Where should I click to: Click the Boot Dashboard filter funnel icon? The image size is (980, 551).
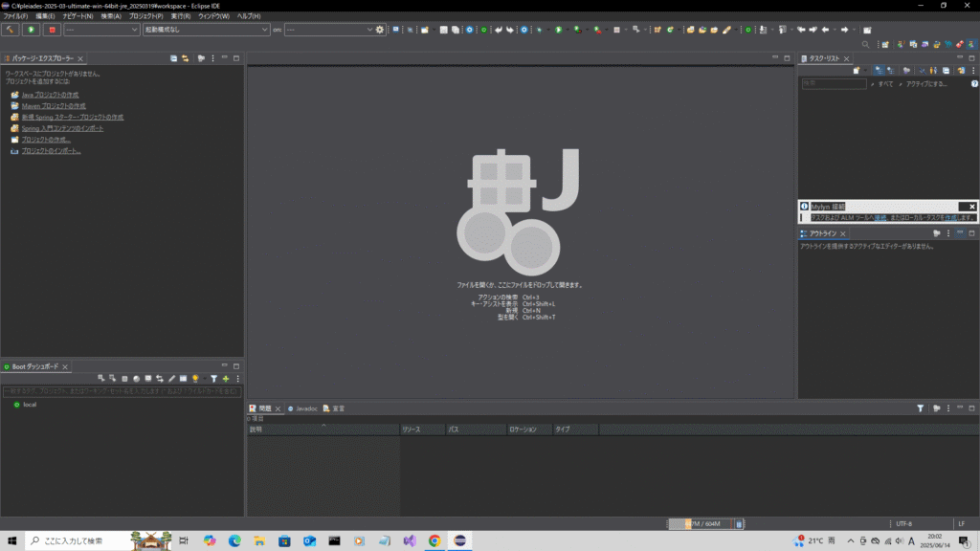point(213,379)
